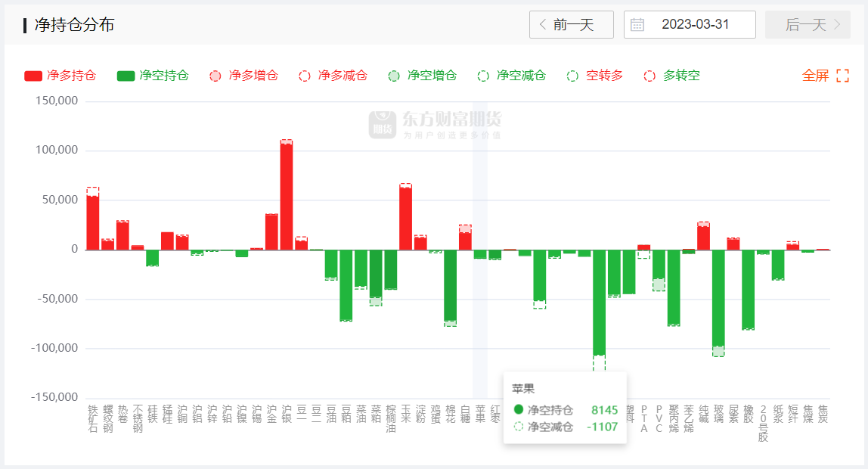The width and height of the screenshot is (868, 469).
Task: Click the red 白糖 bar
Action: [x=465, y=241]
